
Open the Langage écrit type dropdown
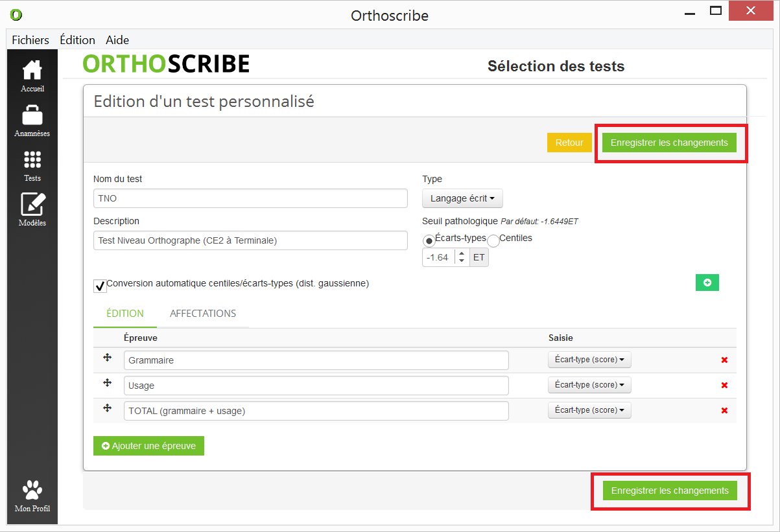point(462,199)
